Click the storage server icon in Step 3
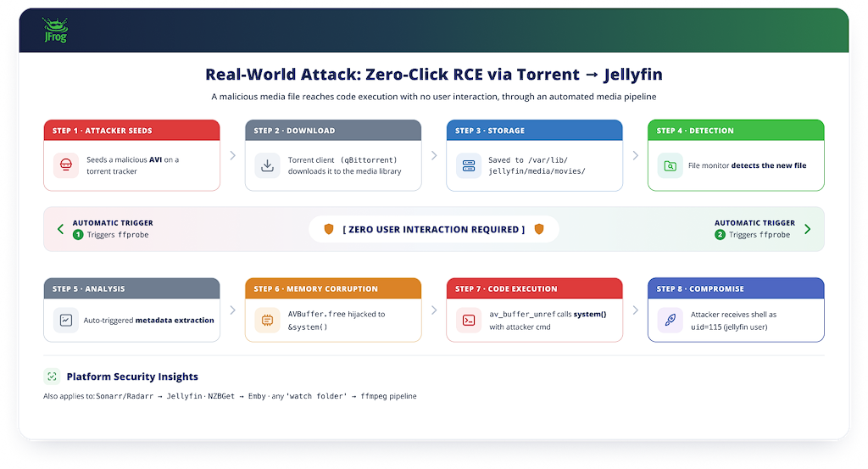Viewport: 868px width, 469px height. pyautogui.click(x=469, y=165)
